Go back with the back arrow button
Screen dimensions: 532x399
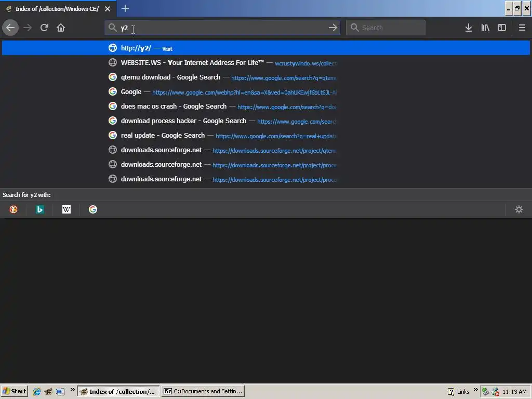[x=10, y=28]
